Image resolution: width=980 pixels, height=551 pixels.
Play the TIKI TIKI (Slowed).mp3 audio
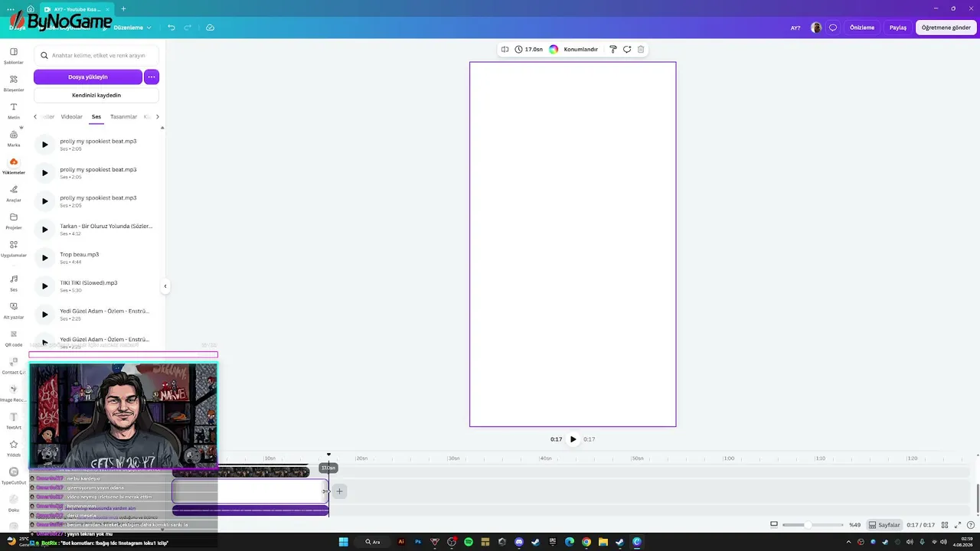coord(44,286)
